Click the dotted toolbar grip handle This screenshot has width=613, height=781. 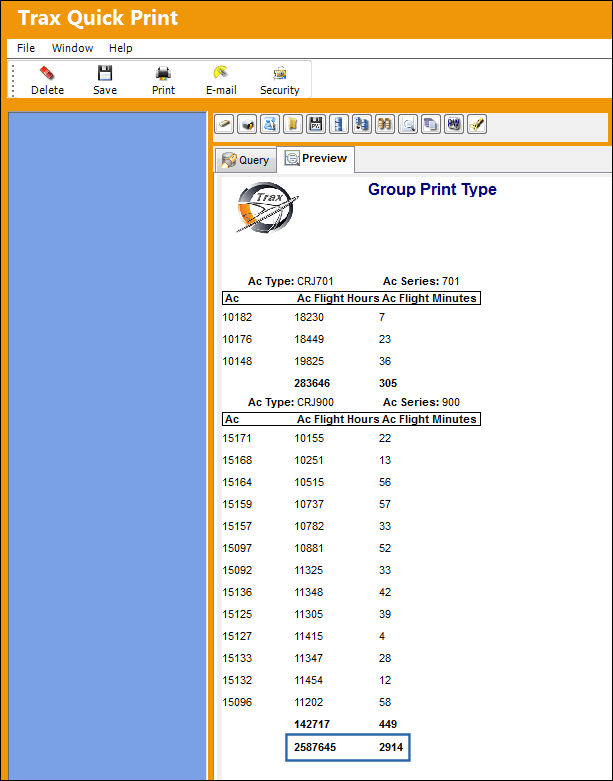click(13, 79)
